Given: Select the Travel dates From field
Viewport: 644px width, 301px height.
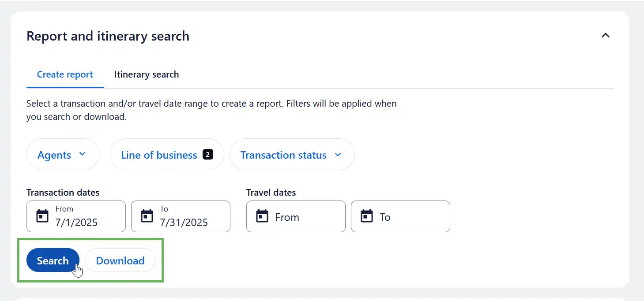Looking at the screenshot, I should tap(305, 217).
